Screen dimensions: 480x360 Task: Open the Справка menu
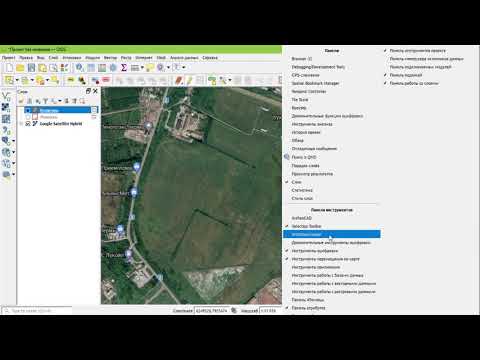(x=210, y=58)
